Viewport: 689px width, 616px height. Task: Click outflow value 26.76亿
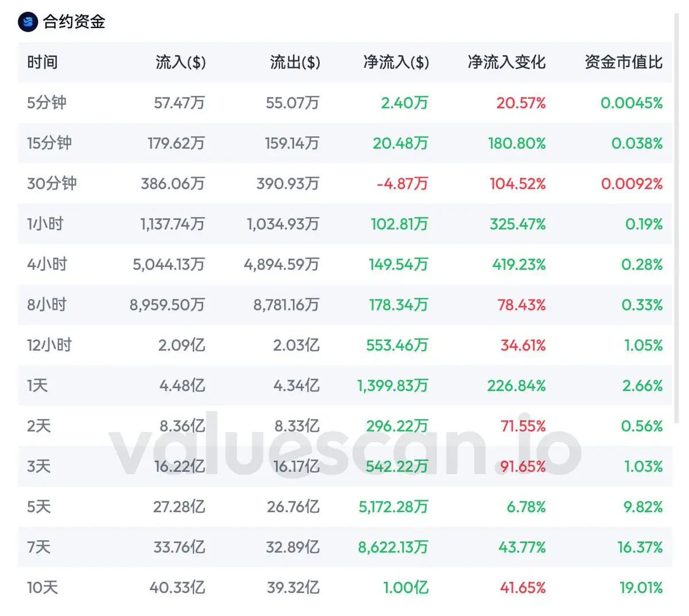click(x=293, y=507)
